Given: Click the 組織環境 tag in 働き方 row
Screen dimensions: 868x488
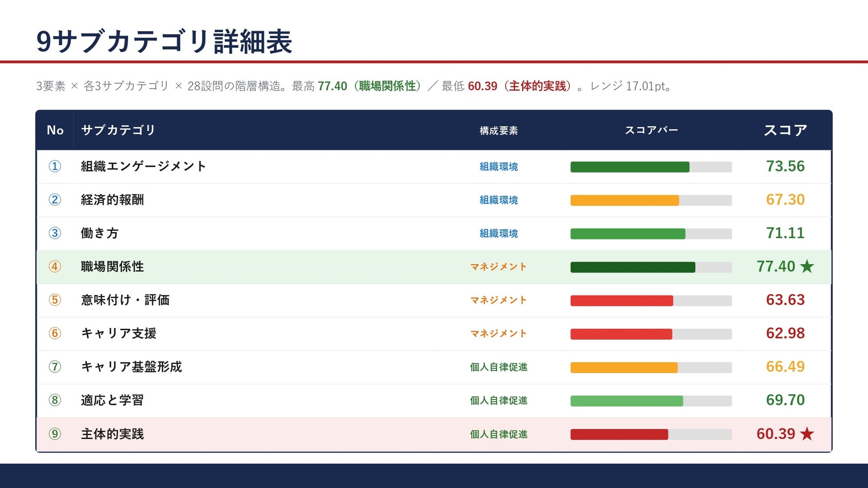Looking at the screenshot, I should (x=499, y=233).
